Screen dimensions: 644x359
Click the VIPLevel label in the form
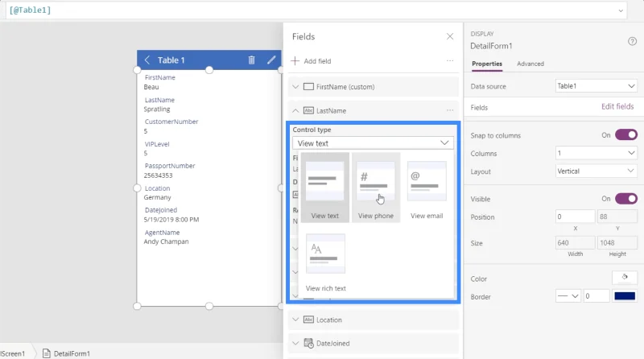click(157, 144)
